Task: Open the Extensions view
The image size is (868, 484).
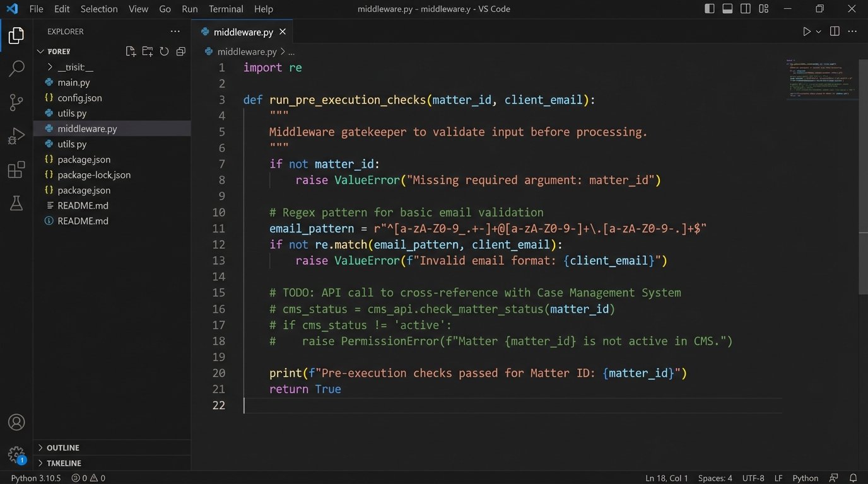Action: pos(16,170)
